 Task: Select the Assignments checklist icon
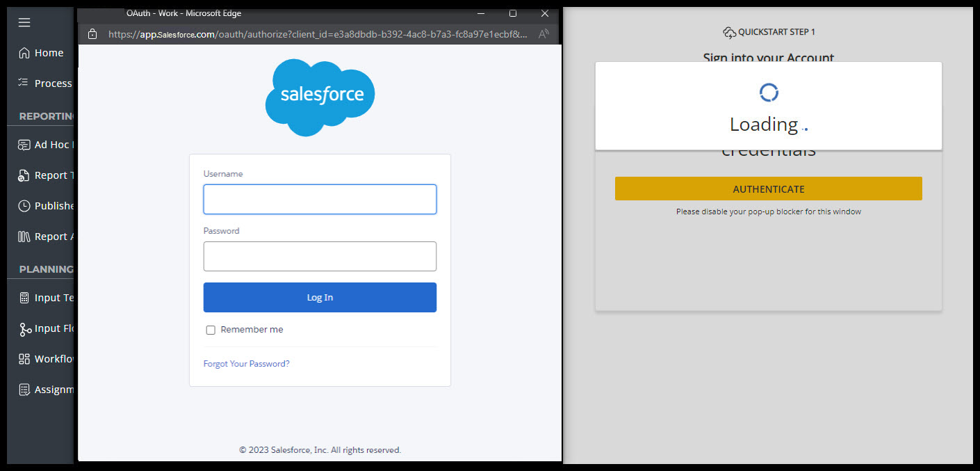pos(24,390)
